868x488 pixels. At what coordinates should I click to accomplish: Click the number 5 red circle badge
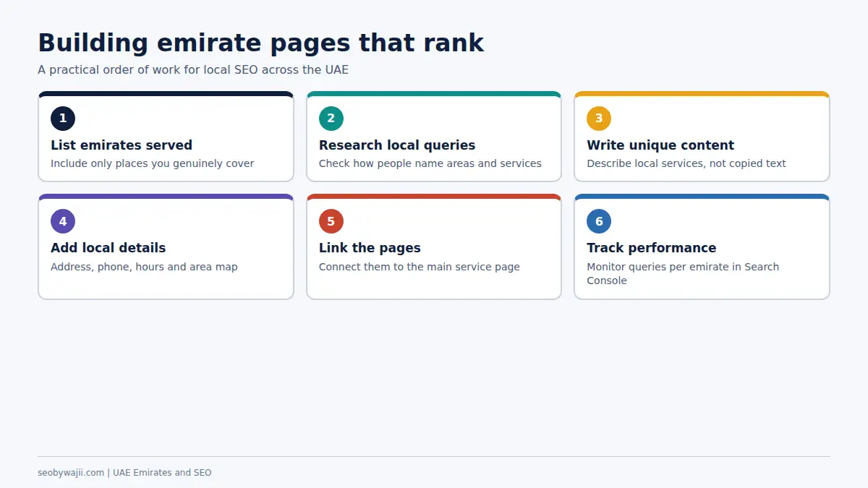click(331, 221)
